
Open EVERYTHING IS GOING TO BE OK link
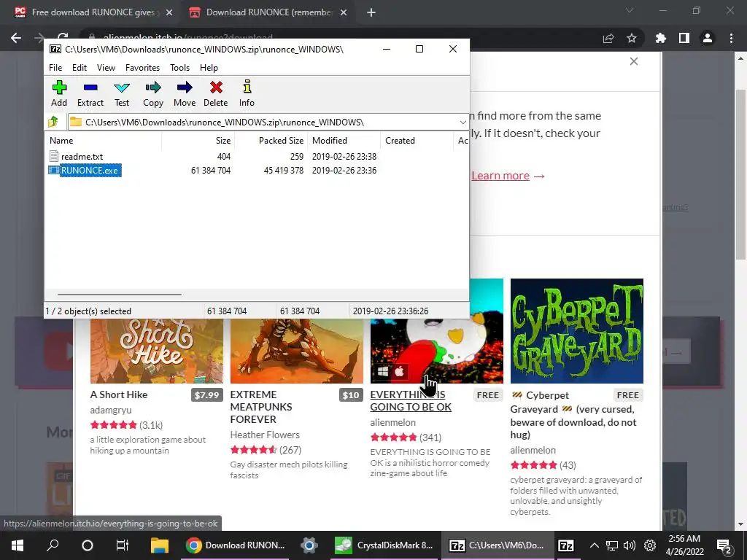(x=411, y=401)
